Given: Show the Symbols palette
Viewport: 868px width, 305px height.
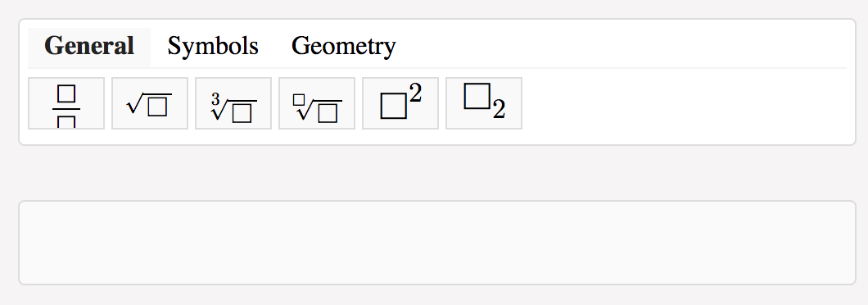Looking at the screenshot, I should point(213,46).
